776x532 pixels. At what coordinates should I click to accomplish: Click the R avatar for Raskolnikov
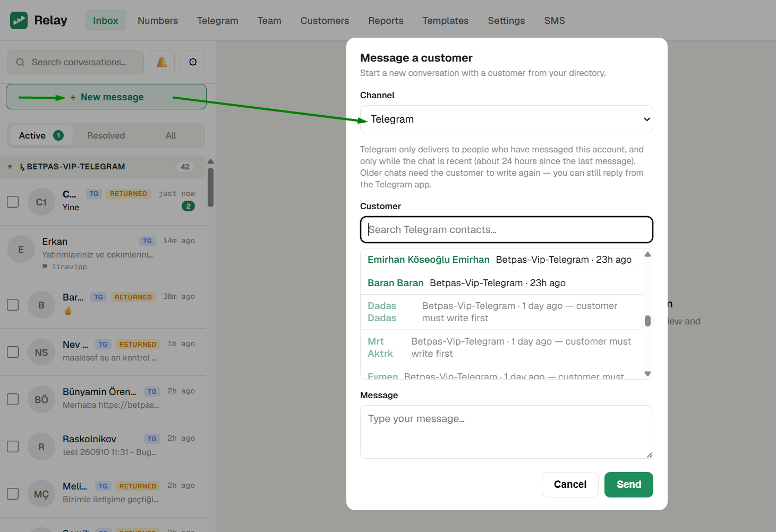click(x=41, y=447)
